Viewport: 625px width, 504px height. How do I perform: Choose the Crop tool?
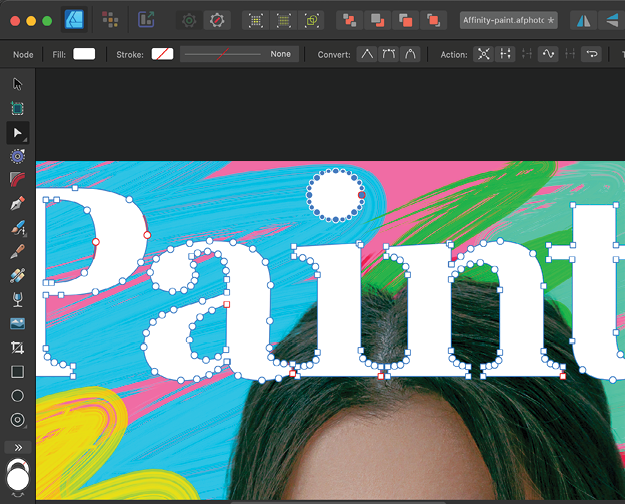[17, 347]
